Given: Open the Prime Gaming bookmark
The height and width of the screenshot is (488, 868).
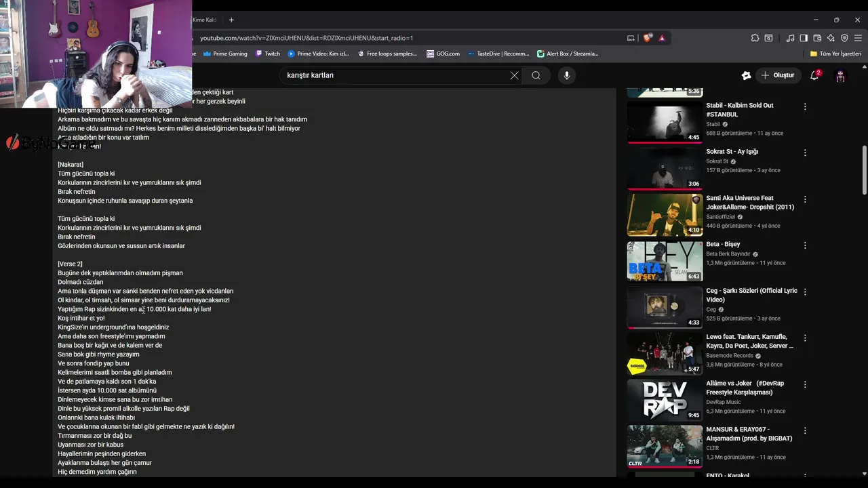Looking at the screenshot, I should point(225,54).
